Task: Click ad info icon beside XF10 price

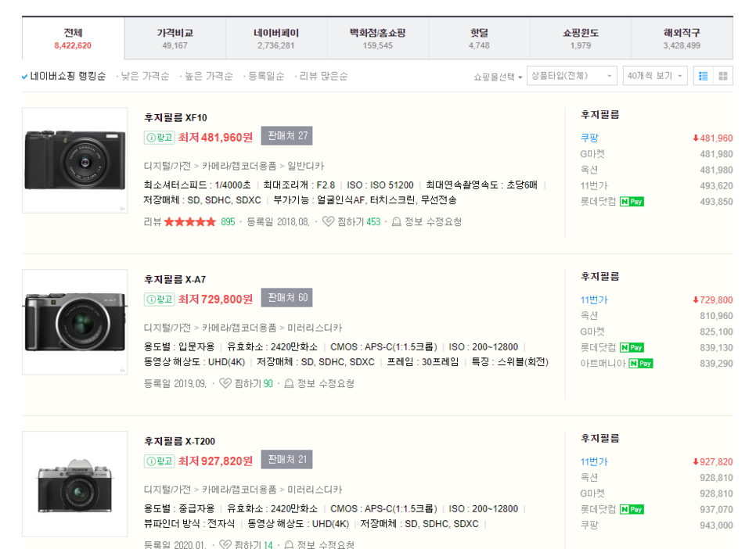Action: tap(159, 138)
